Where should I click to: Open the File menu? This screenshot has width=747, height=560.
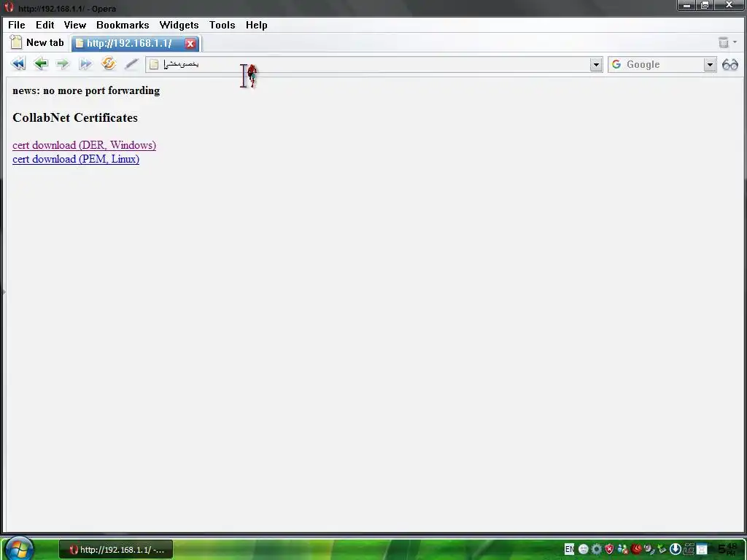pos(17,26)
